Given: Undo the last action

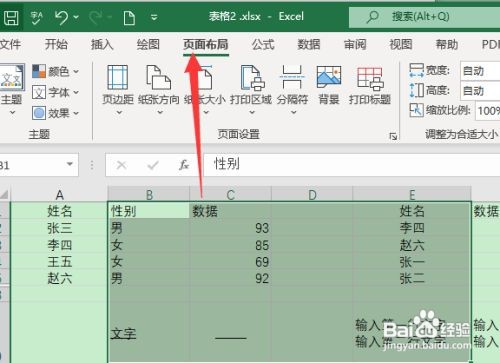Looking at the screenshot, I should pyautogui.click(x=62, y=17).
